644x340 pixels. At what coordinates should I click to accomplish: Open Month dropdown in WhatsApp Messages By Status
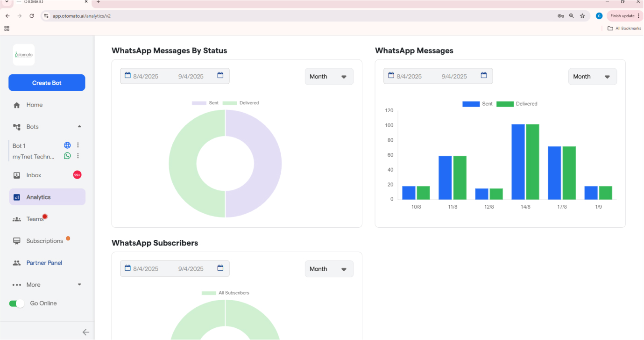[329, 77]
